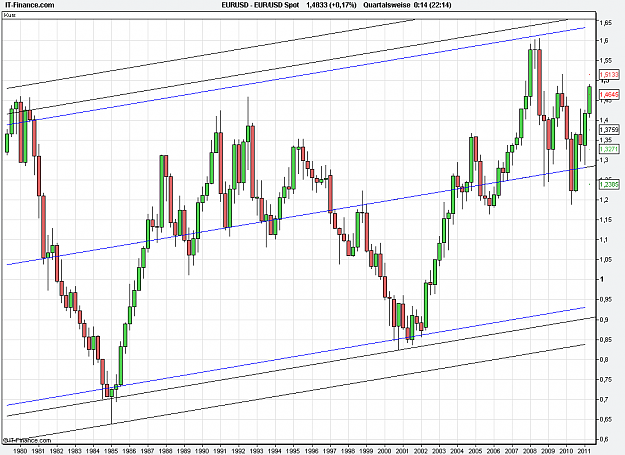The height and width of the screenshot is (455, 625).
Task: Click the 1,3 price axis label
Action: point(604,160)
